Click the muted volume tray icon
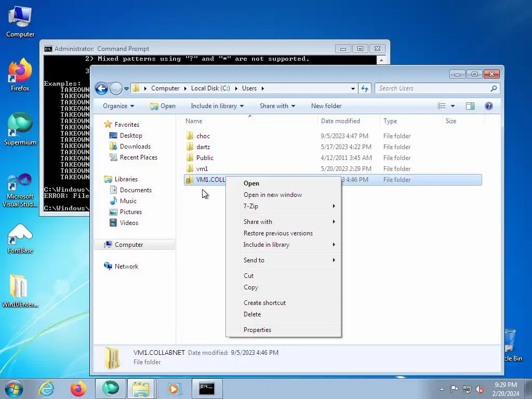 click(x=480, y=389)
